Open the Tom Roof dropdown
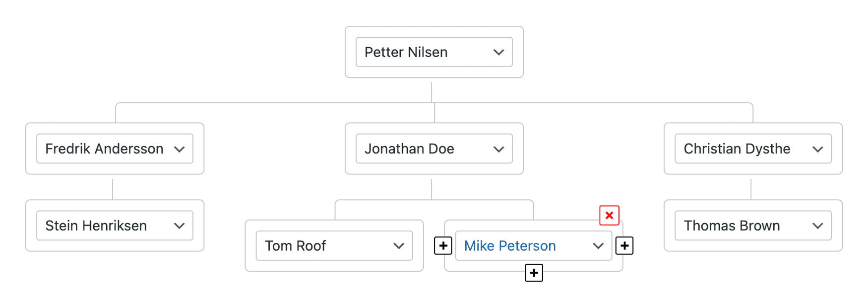The height and width of the screenshot is (298, 868). coord(334,245)
